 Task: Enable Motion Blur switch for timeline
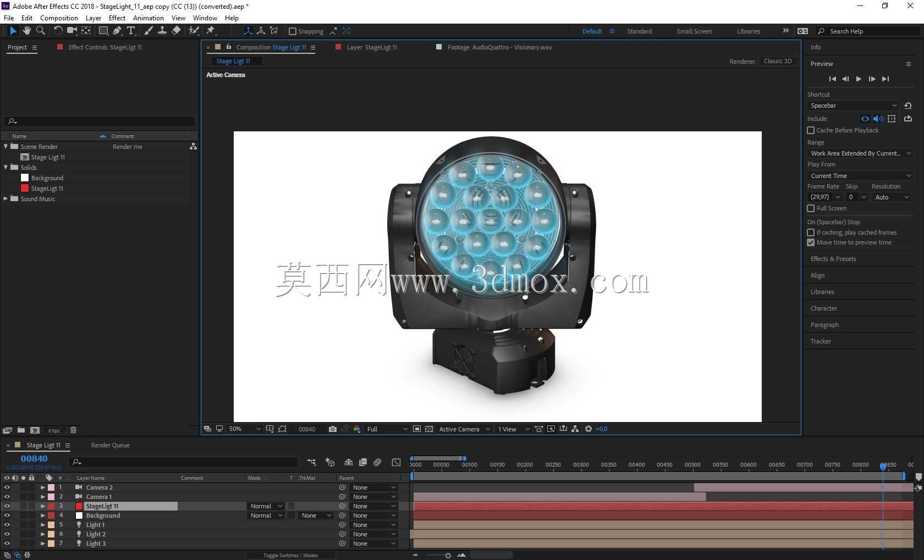tap(377, 463)
